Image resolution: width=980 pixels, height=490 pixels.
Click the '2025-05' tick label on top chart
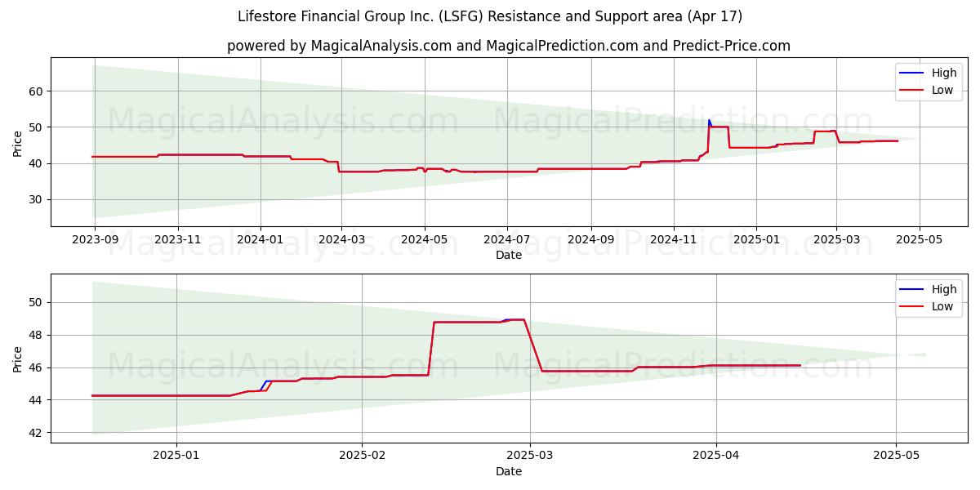point(920,241)
